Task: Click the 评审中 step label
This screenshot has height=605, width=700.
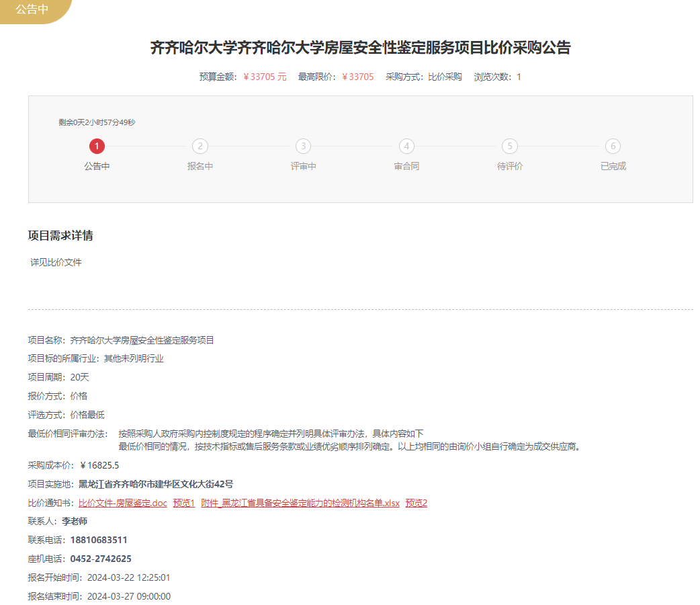Action: click(x=304, y=166)
